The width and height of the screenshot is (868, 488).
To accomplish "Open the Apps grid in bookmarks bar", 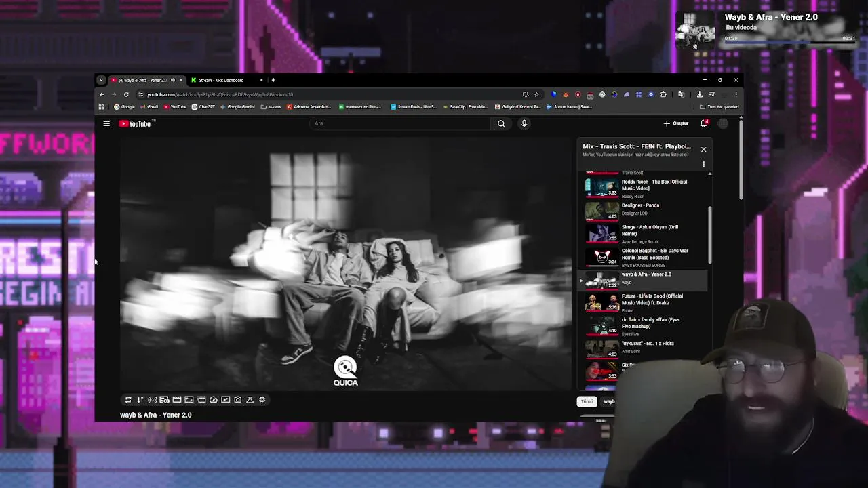I will click(x=101, y=107).
